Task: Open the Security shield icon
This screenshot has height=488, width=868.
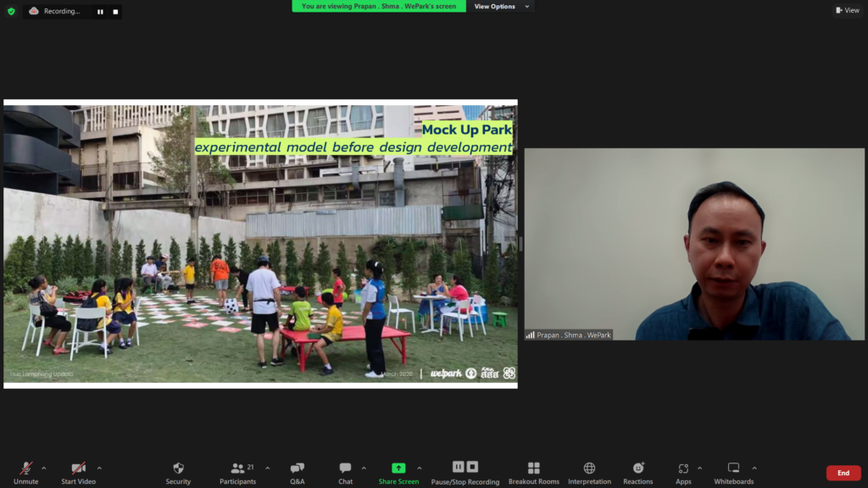Action: (x=178, y=469)
